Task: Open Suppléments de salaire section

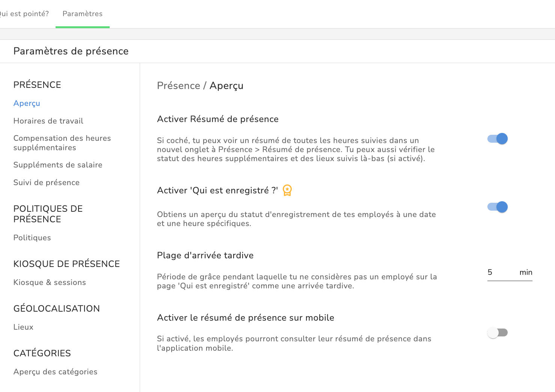Action: click(x=58, y=165)
